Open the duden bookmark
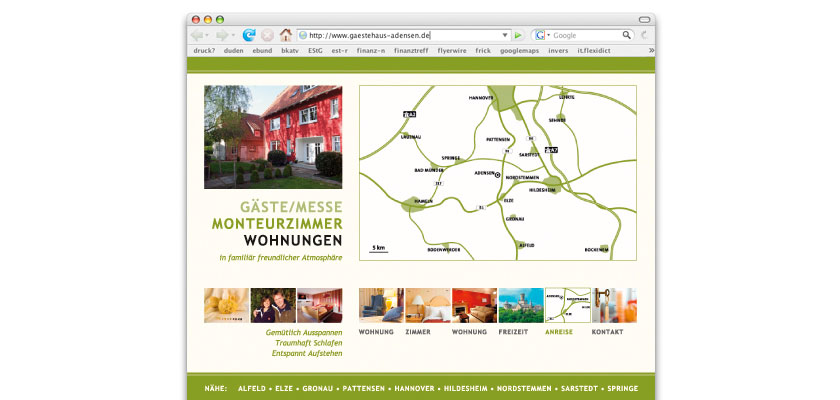Screen dimensions: 840x400 point(234,49)
